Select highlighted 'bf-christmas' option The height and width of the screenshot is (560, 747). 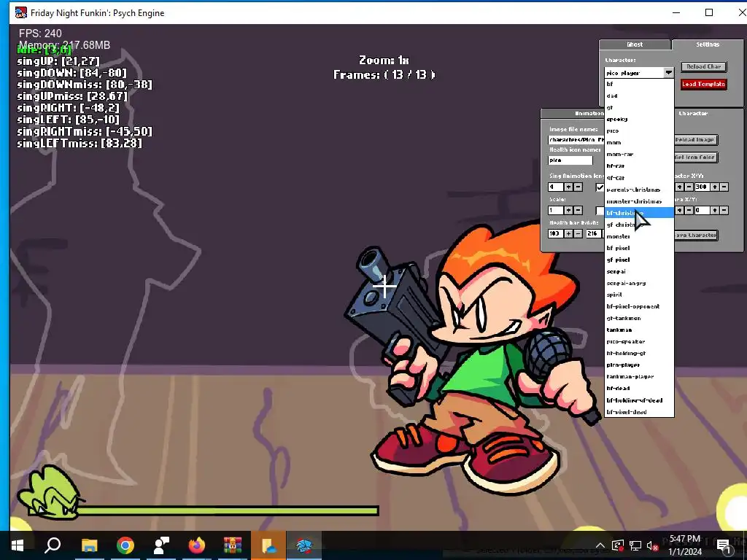(639, 213)
